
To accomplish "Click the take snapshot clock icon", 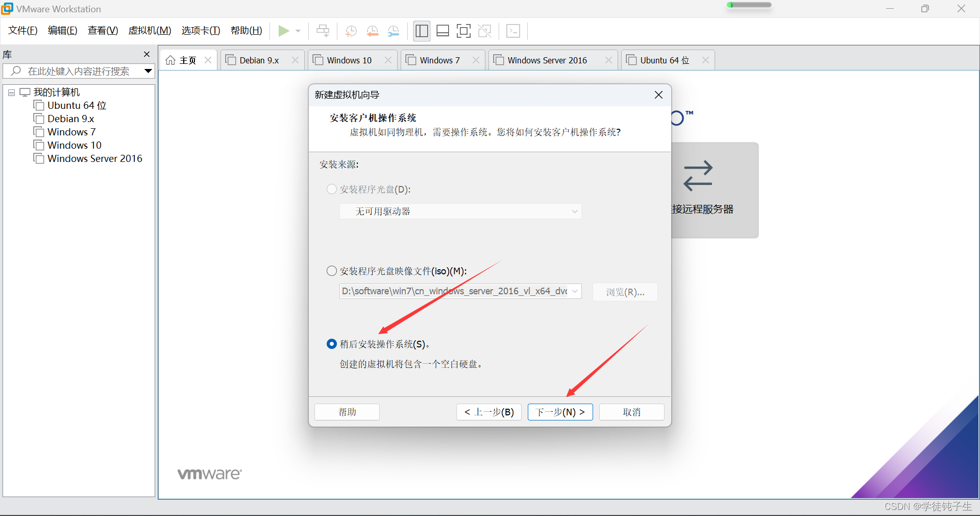I will pyautogui.click(x=351, y=31).
